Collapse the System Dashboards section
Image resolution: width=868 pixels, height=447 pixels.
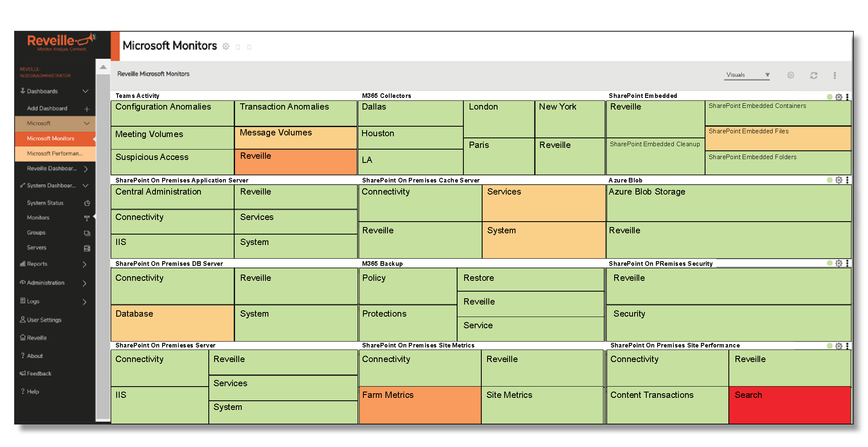pos(85,185)
